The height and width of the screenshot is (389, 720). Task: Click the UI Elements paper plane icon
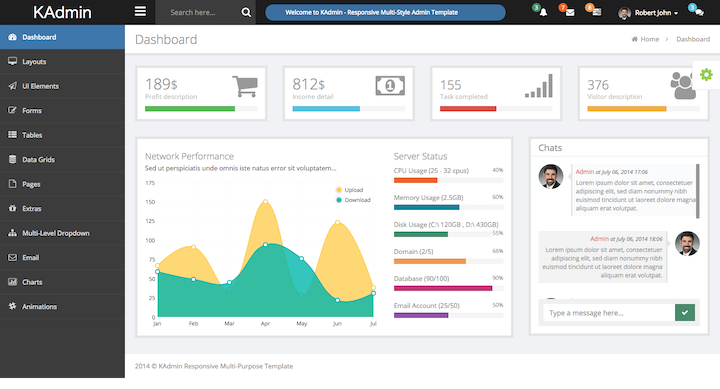tap(12, 86)
